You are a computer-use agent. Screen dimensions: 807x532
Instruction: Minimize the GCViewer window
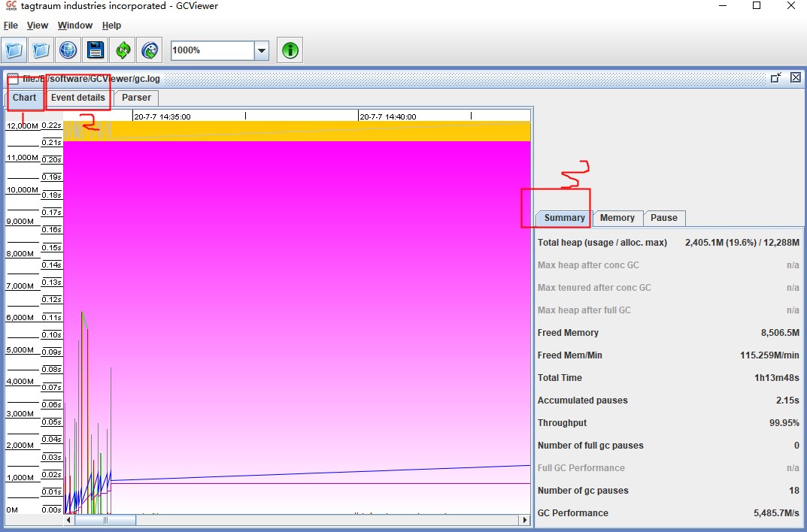pyautogui.click(x=723, y=6)
